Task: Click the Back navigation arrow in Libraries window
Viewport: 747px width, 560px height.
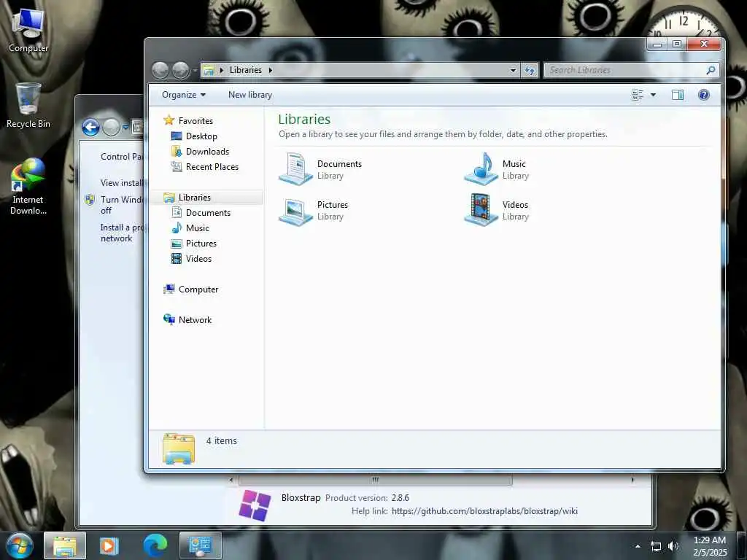Action: 160,71
